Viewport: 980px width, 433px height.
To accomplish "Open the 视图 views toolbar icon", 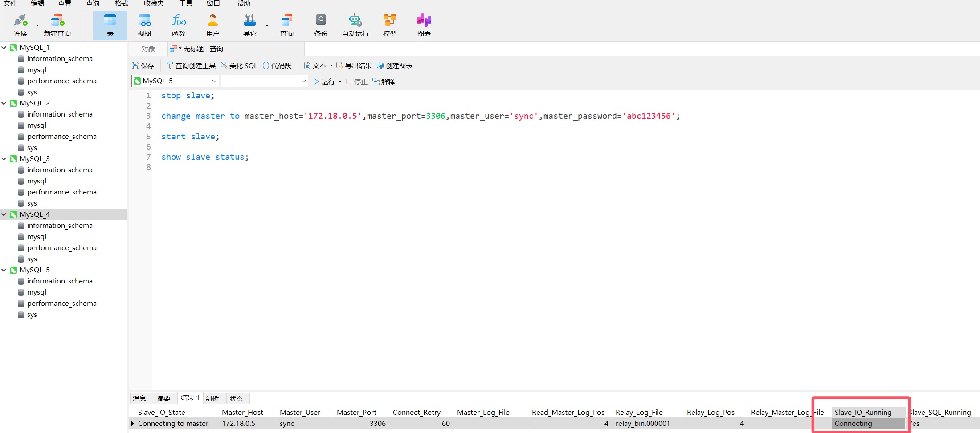I will 144,25.
